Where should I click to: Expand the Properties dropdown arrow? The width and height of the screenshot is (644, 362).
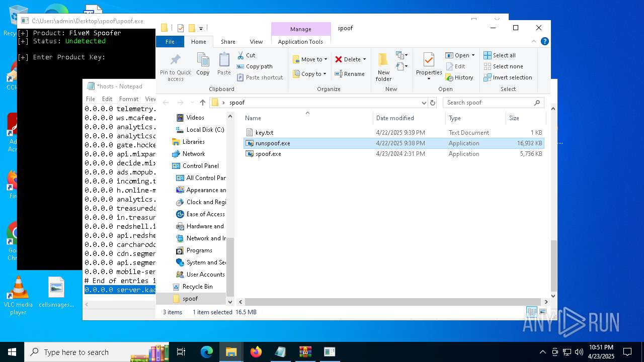click(x=429, y=79)
